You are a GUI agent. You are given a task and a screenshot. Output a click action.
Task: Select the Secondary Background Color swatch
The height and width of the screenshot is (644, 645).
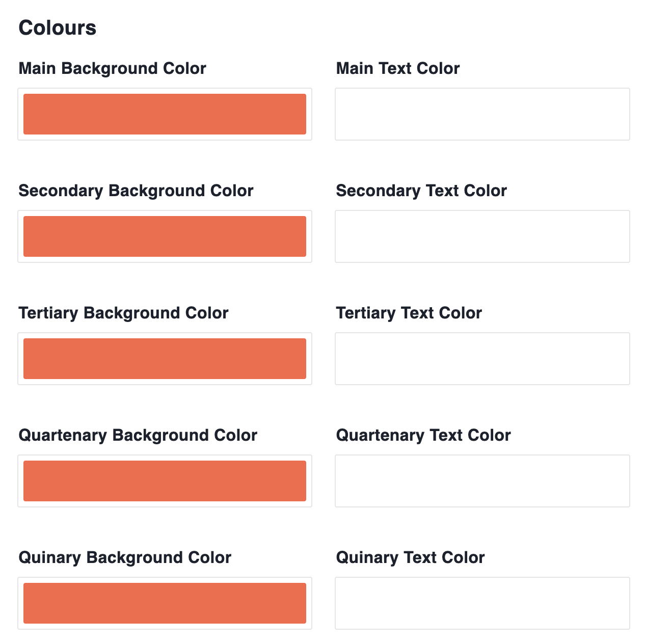[x=165, y=237]
